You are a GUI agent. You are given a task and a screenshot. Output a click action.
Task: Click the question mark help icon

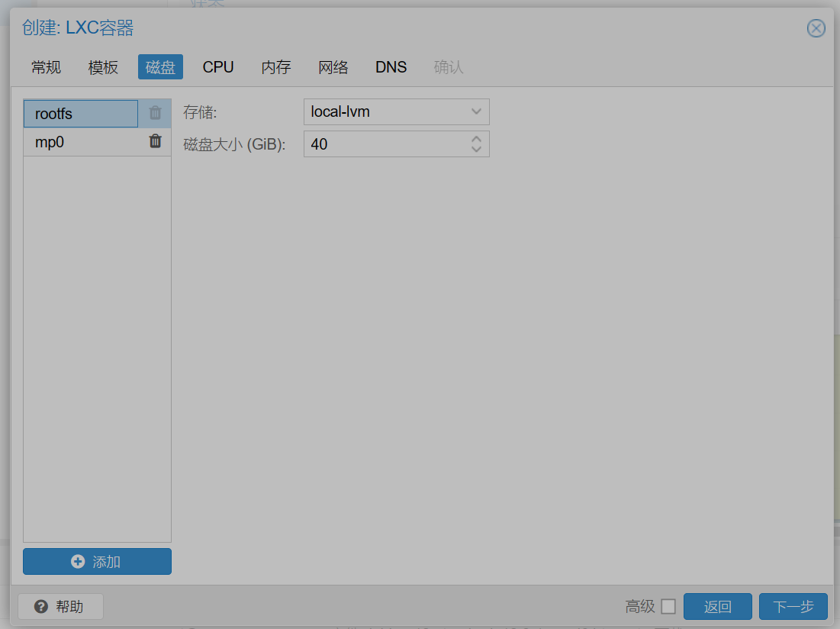point(40,607)
